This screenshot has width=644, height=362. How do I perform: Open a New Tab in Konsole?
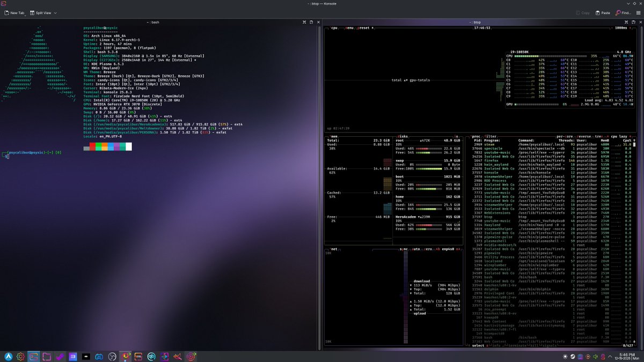click(x=14, y=12)
